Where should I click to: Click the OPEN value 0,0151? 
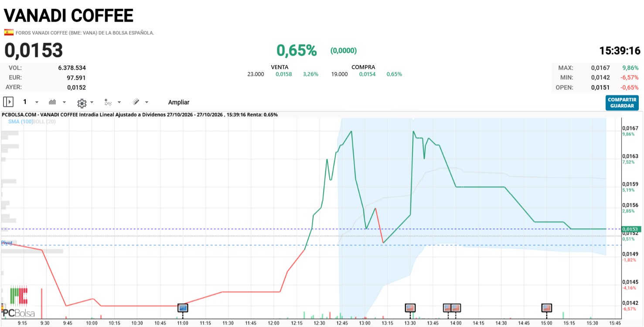click(600, 87)
